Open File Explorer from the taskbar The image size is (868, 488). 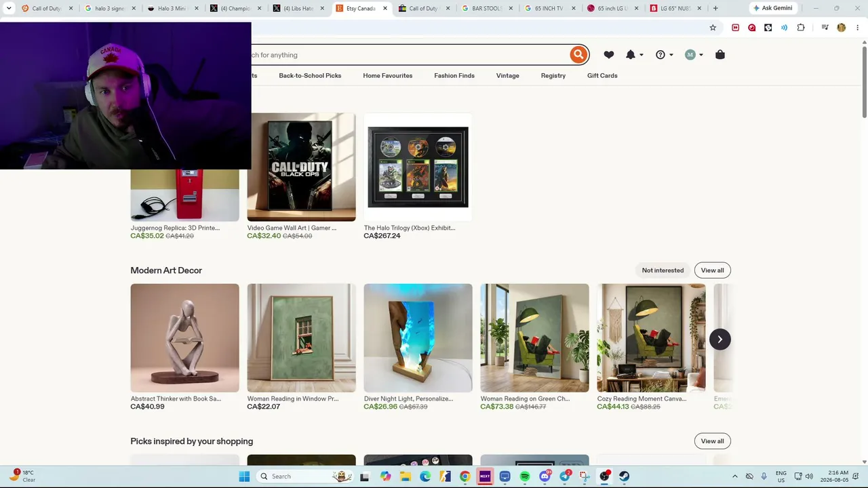coord(406,476)
